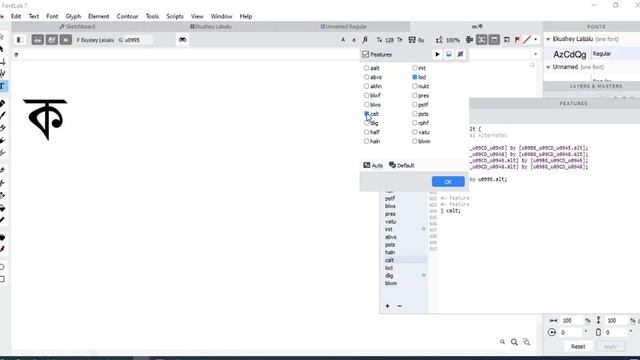The image size is (640, 360).
Task: Enable the half feature checkbox
Action: (366, 132)
